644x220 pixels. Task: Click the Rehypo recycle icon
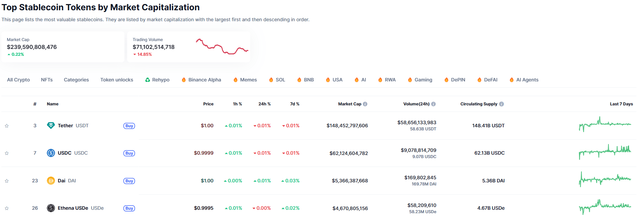pos(148,80)
